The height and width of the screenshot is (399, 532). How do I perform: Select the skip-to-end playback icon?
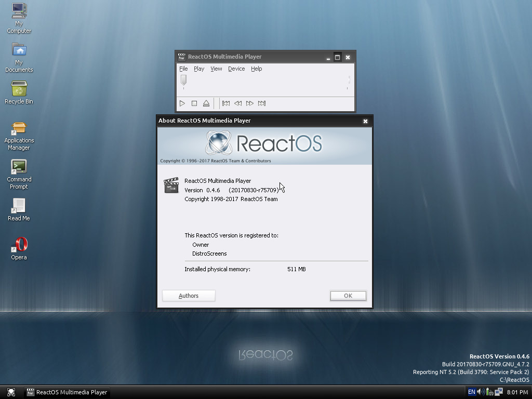coord(262,103)
